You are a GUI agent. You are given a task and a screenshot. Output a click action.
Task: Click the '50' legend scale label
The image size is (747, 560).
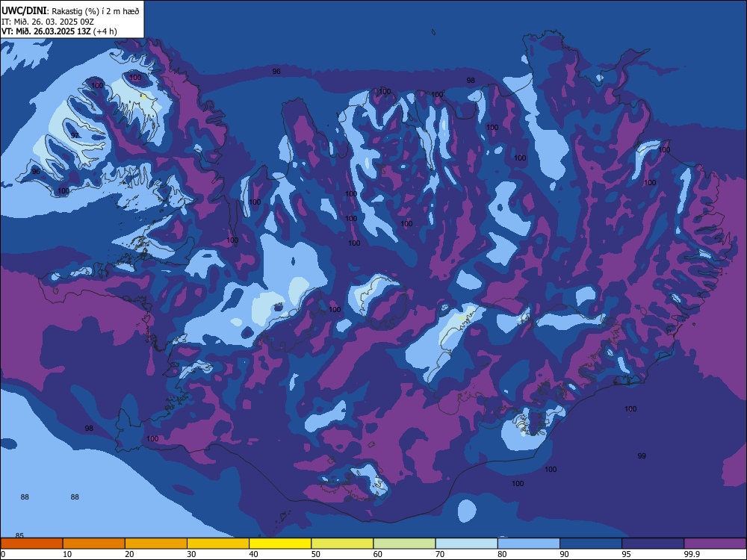click(316, 554)
